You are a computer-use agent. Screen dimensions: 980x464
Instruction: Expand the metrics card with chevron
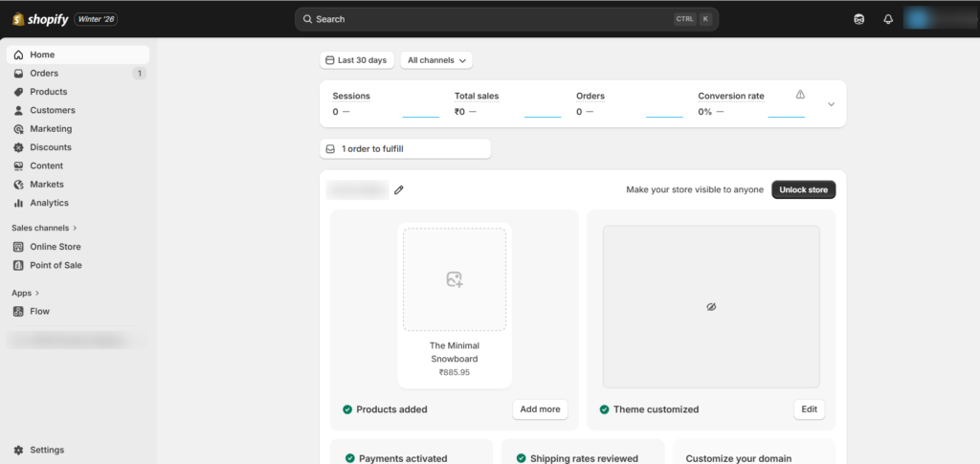coord(831,104)
